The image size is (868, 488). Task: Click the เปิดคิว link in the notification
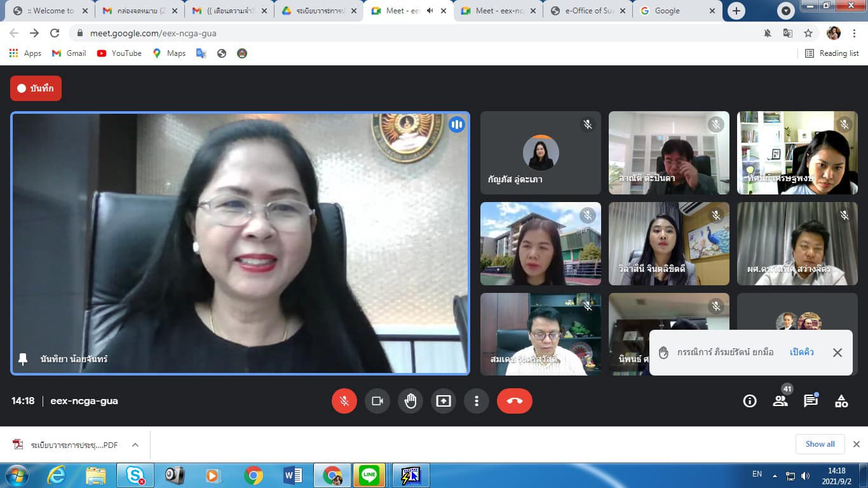point(801,352)
